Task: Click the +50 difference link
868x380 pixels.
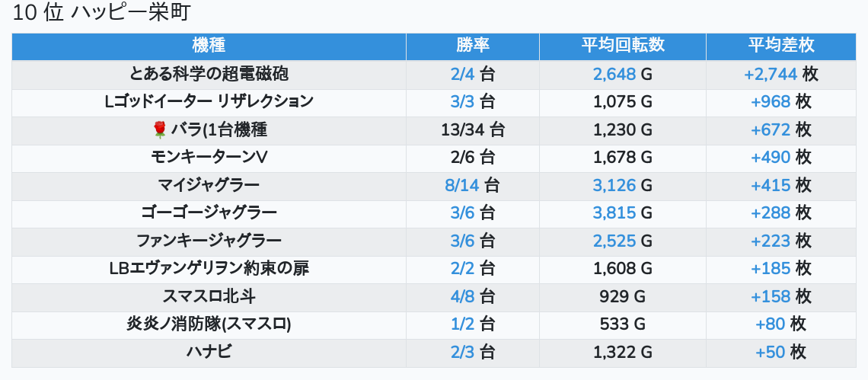Action: (770, 352)
